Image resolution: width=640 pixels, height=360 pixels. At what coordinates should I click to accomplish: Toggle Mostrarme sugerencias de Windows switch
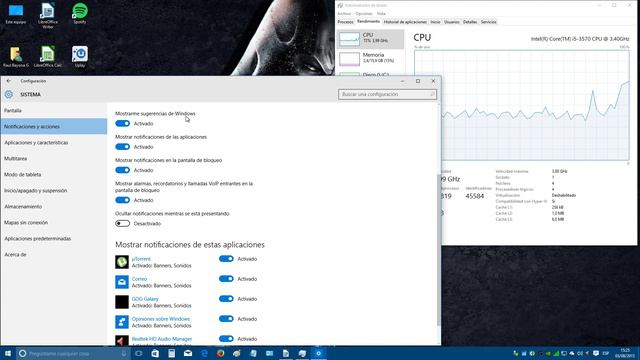pyautogui.click(x=122, y=123)
